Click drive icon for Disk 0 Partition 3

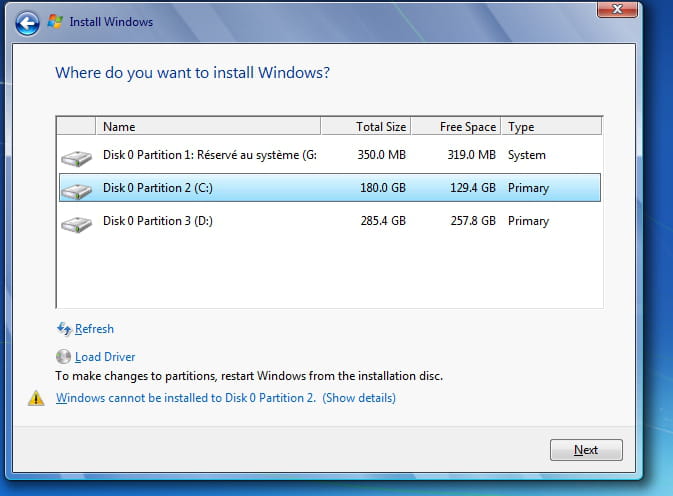76,224
